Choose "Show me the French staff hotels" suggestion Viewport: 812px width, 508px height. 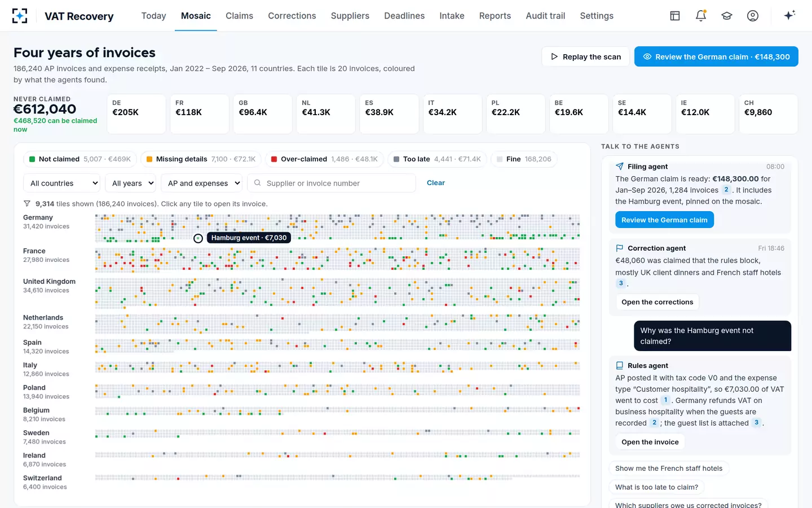tap(669, 468)
